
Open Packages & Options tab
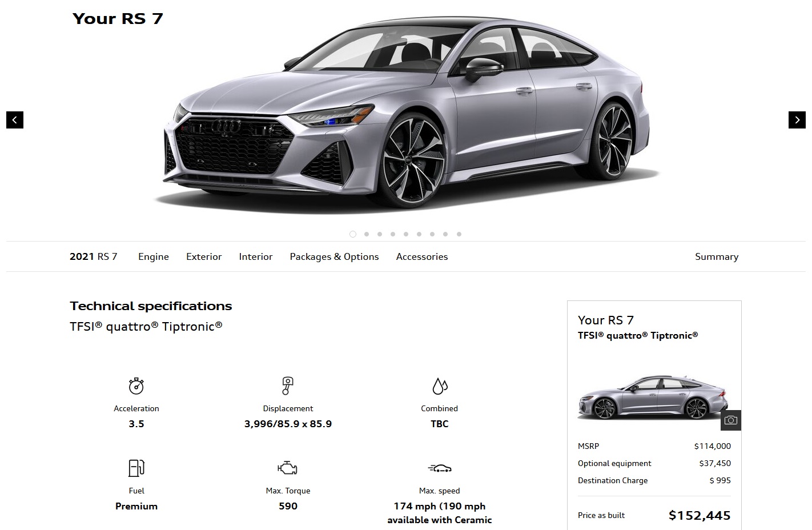[335, 256]
